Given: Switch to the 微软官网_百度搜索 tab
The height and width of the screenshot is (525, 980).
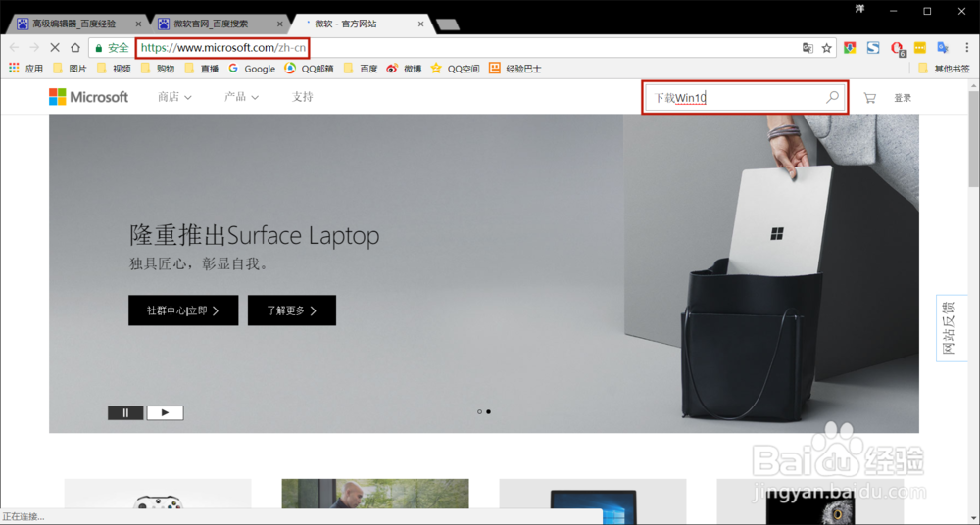Looking at the screenshot, I should tap(220, 24).
